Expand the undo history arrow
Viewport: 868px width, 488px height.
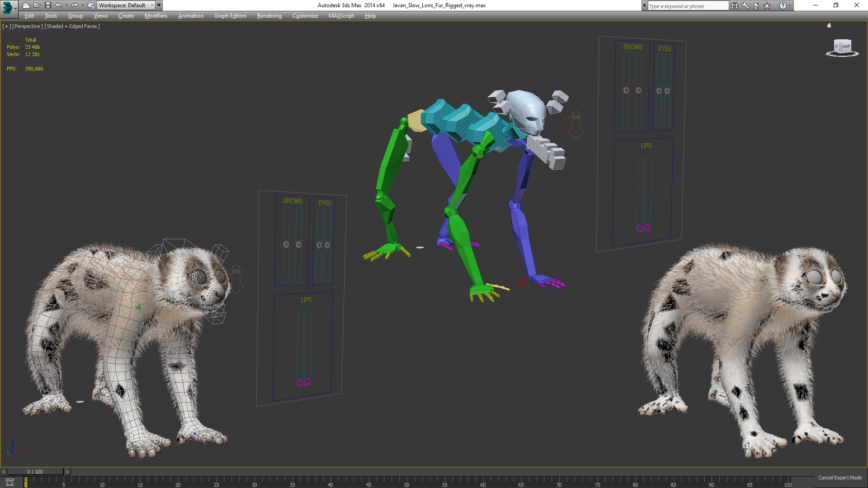tap(66, 5)
